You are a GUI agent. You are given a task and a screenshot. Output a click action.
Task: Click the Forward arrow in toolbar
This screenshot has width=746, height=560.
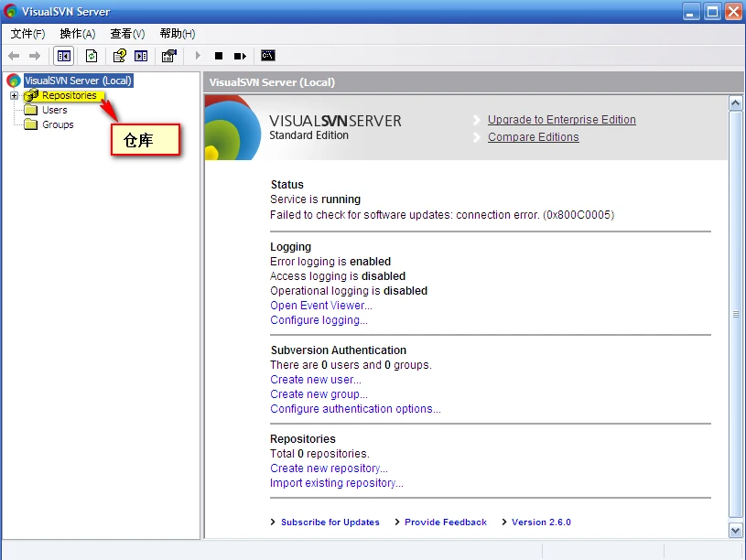click(35, 56)
